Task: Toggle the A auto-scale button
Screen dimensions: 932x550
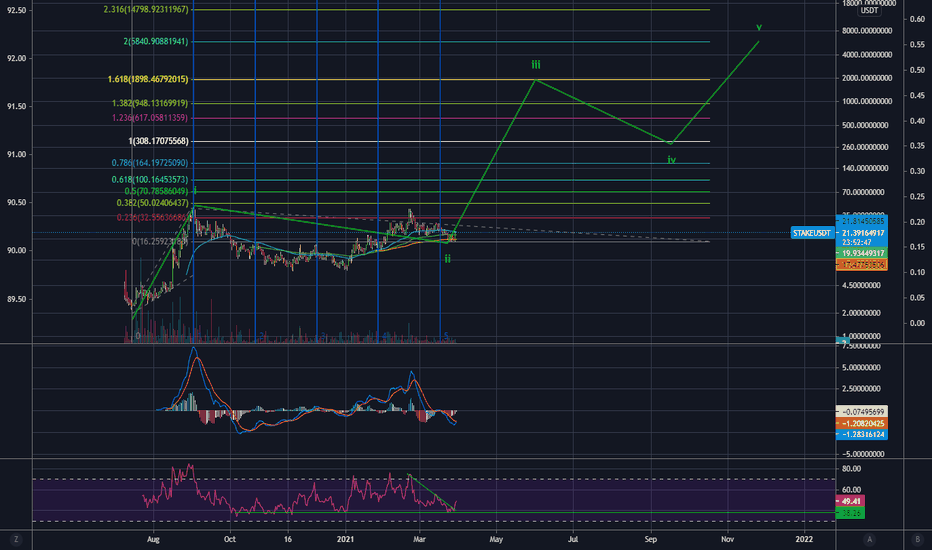Action: 870,539
